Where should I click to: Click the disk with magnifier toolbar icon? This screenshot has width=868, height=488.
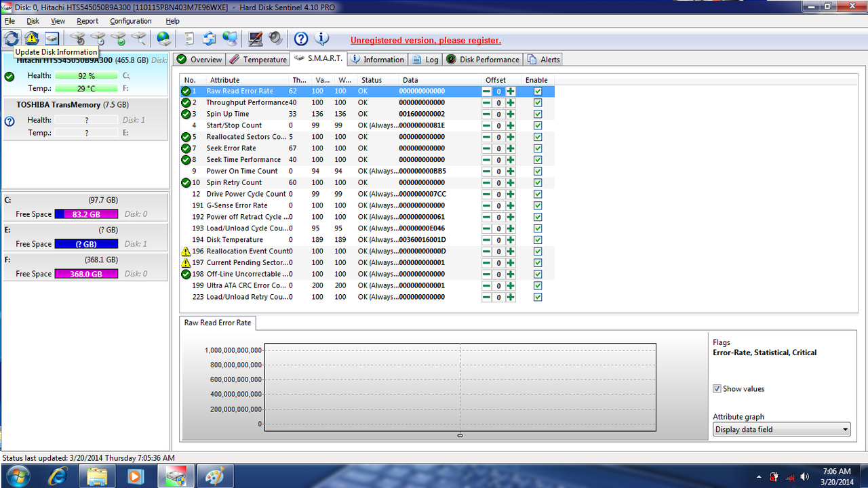(x=139, y=39)
